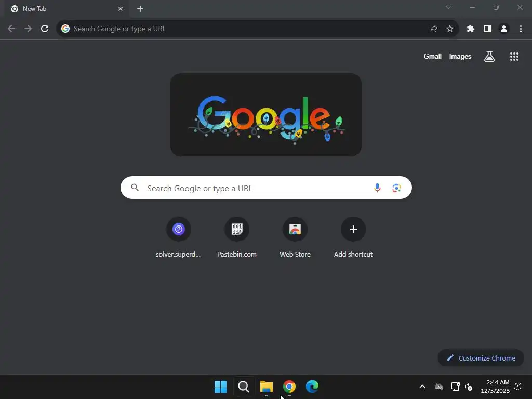Launch Microsoft Edge from the taskbar

click(312, 387)
